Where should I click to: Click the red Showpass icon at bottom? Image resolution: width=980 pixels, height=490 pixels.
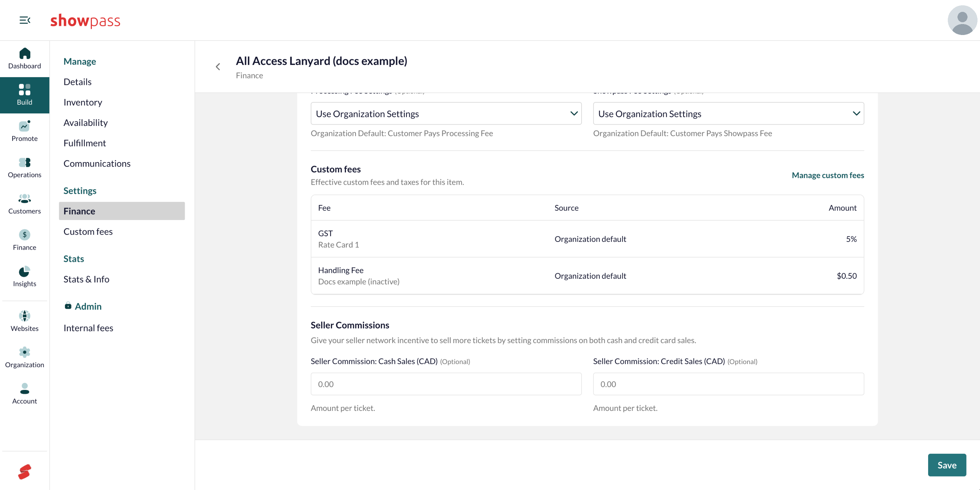coord(25,472)
